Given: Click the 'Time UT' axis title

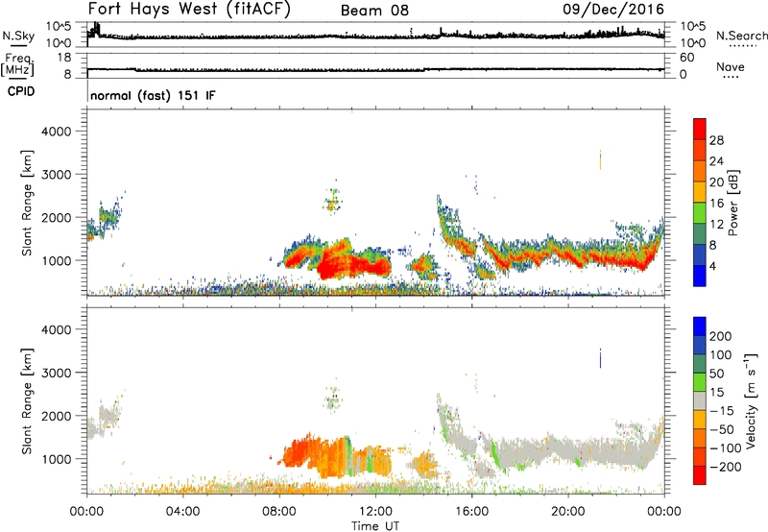Looking at the screenshot, I should coord(375,525).
